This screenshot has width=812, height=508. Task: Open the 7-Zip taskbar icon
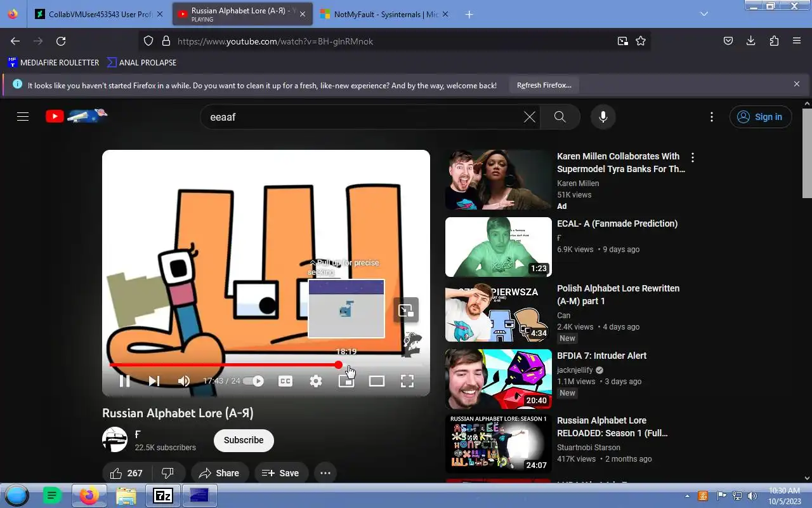(x=163, y=495)
